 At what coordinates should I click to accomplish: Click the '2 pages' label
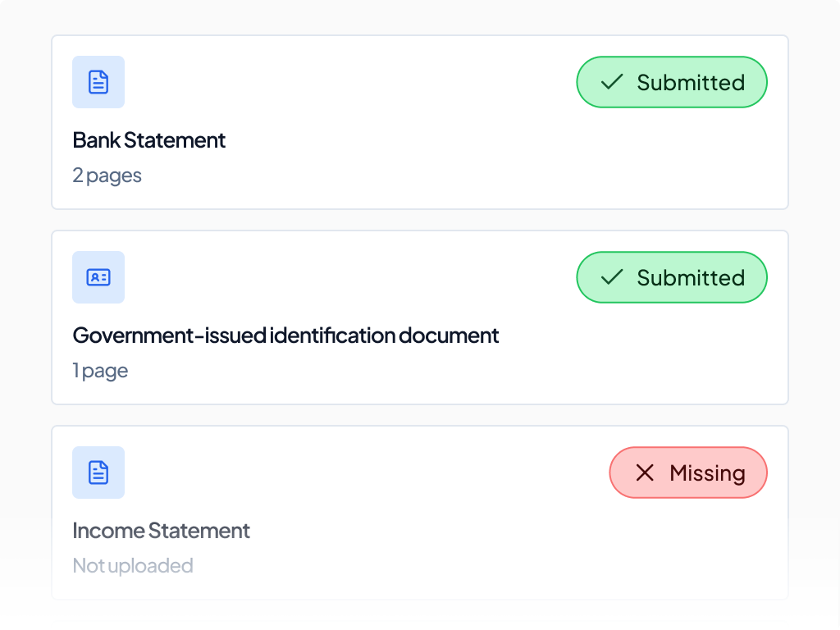(x=107, y=176)
